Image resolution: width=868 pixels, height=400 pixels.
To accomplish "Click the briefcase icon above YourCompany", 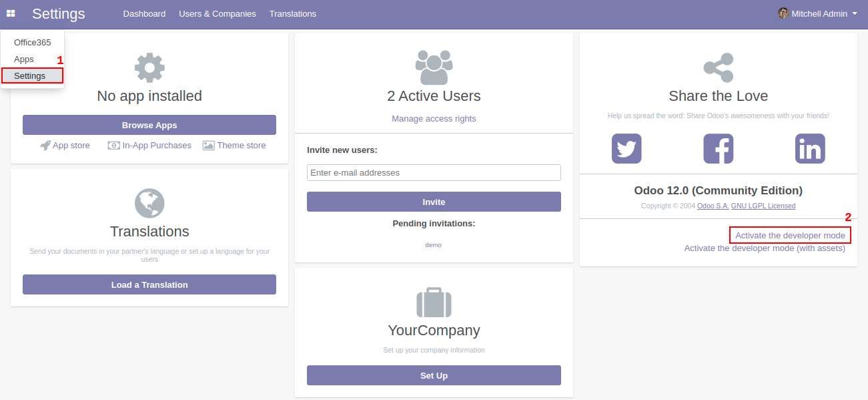I will point(434,303).
